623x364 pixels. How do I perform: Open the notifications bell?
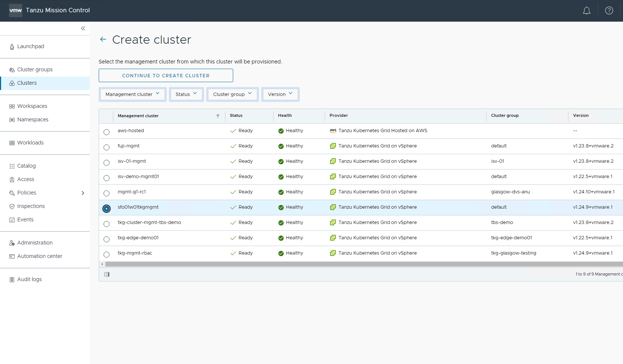587,10
